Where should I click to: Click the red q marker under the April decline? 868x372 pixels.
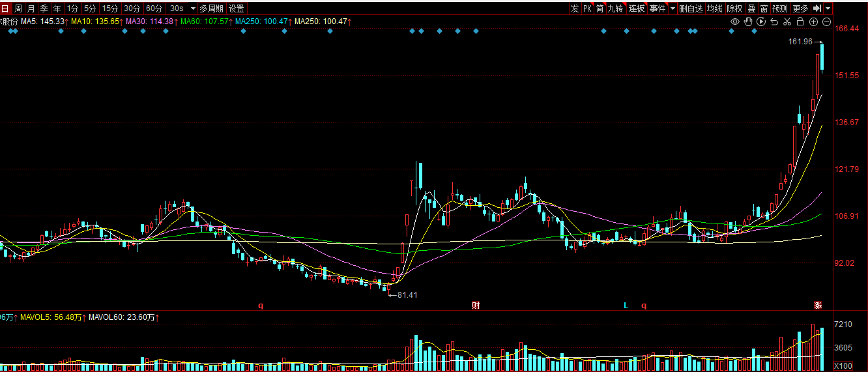coord(261,306)
